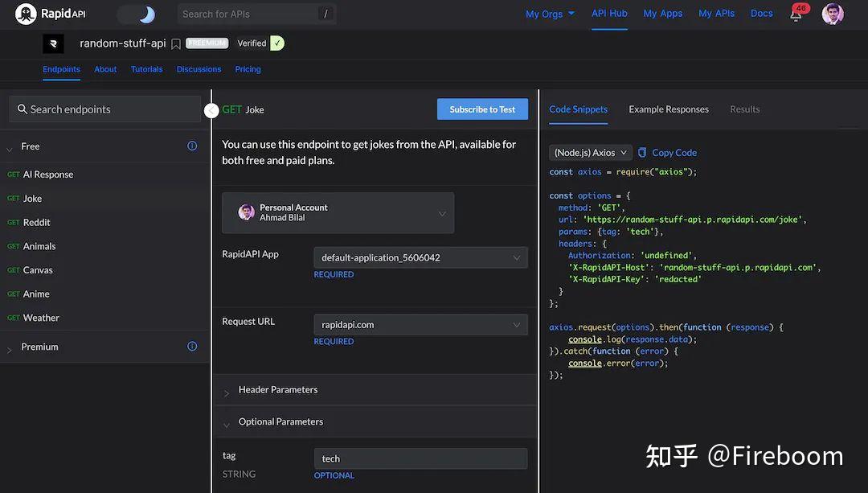Open the Docs link
This screenshot has height=493, width=868.
click(x=761, y=14)
